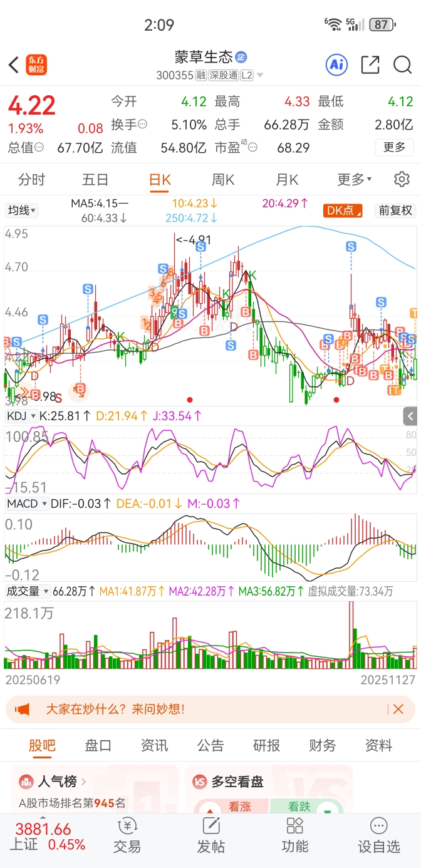Viewport: 421px width, 868px height.
Task: Switch to 月K chart tab
Action: pyautogui.click(x=287, y=180)
